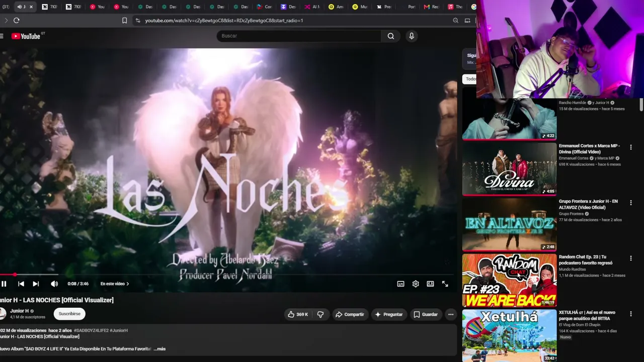Viewport: 644px width, 362px height.
Task: Go to the YouTube home logo
Action: click(x=26, y=36)
